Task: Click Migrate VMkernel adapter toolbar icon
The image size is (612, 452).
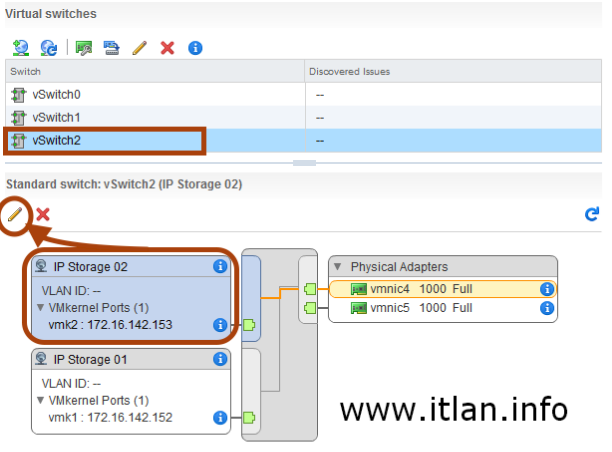Action: pos(111,47)
